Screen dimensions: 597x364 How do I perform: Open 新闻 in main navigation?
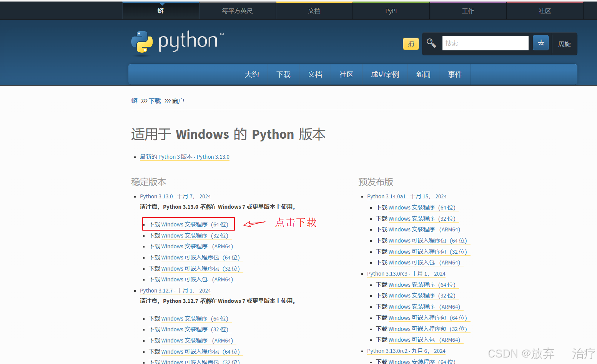click(x=423, y=74)
